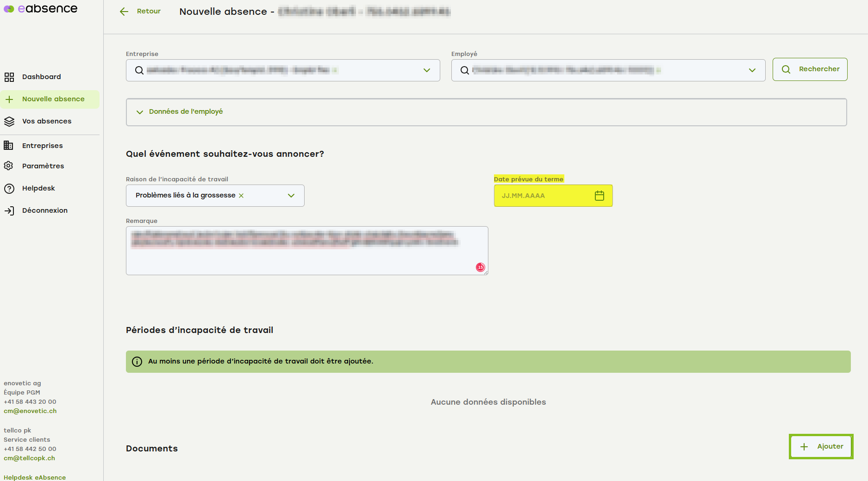Click the info icon in the green banner
This screenshot has height=481, width=868.
(137, 362)
